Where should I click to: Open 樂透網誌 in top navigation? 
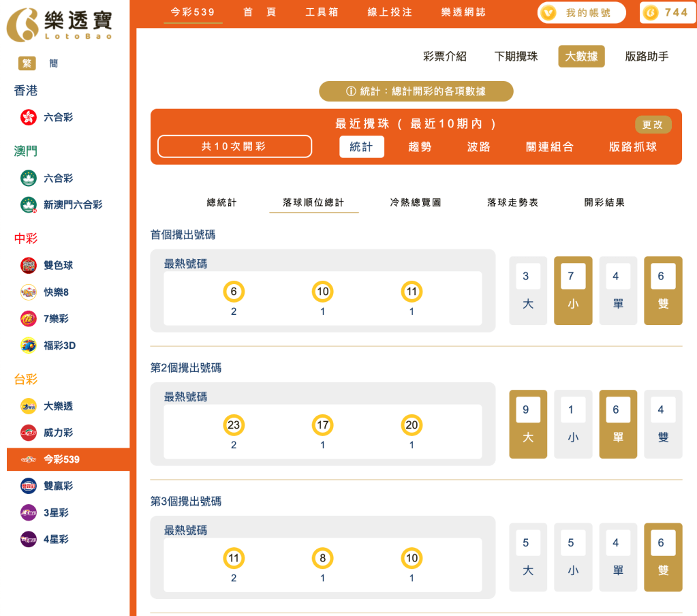(x=463, y=12)
